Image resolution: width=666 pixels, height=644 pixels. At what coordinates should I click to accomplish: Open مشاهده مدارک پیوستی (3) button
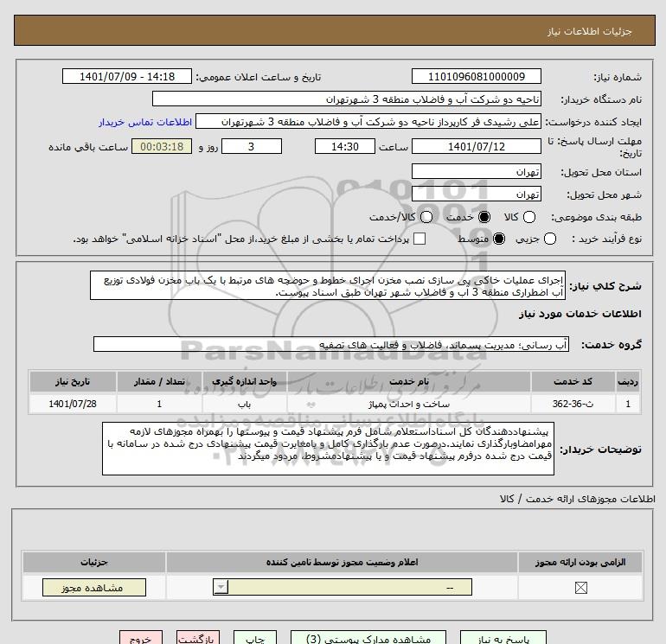368,638
